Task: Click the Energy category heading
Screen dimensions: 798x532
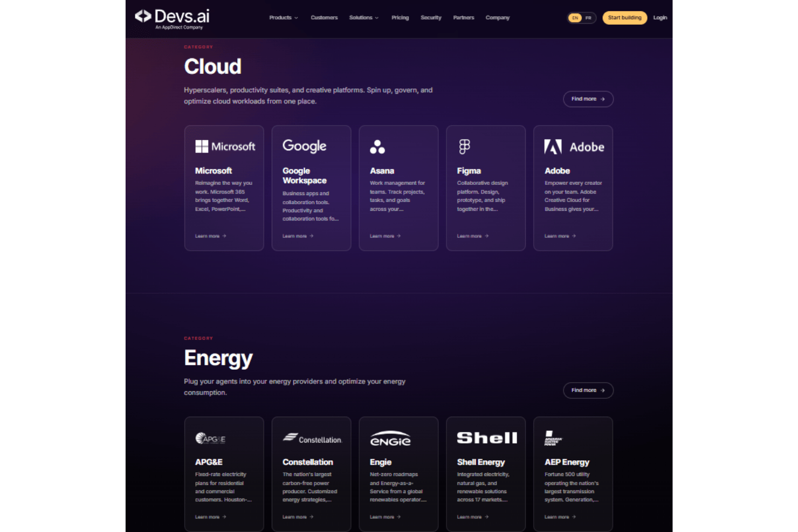Action: 218,358
